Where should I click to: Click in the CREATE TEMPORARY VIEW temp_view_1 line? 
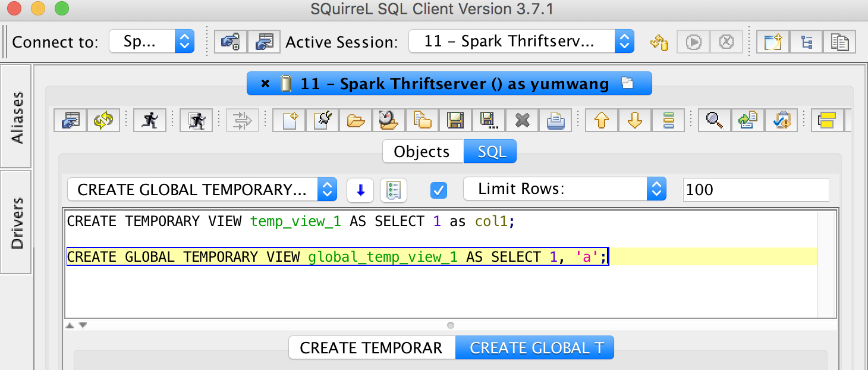click(x=290, y=221)
